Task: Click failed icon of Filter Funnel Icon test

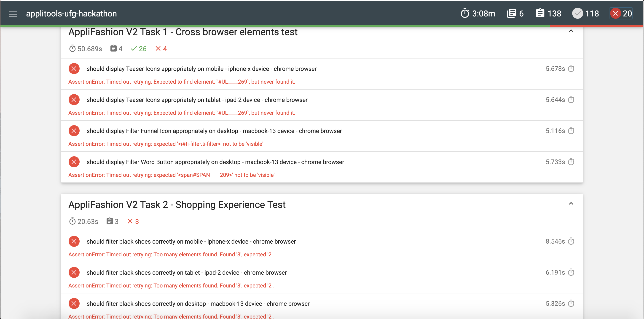Action: 74,131
